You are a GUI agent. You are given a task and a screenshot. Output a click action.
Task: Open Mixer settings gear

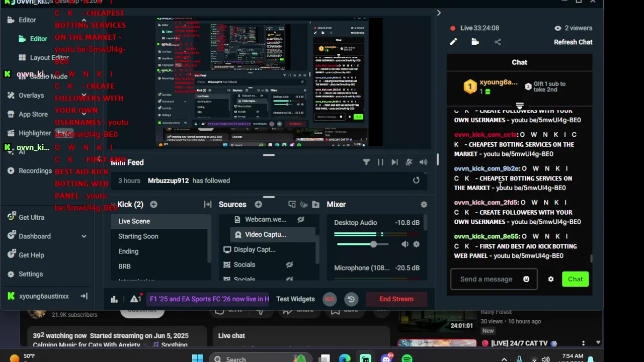[x=424, y=204]
